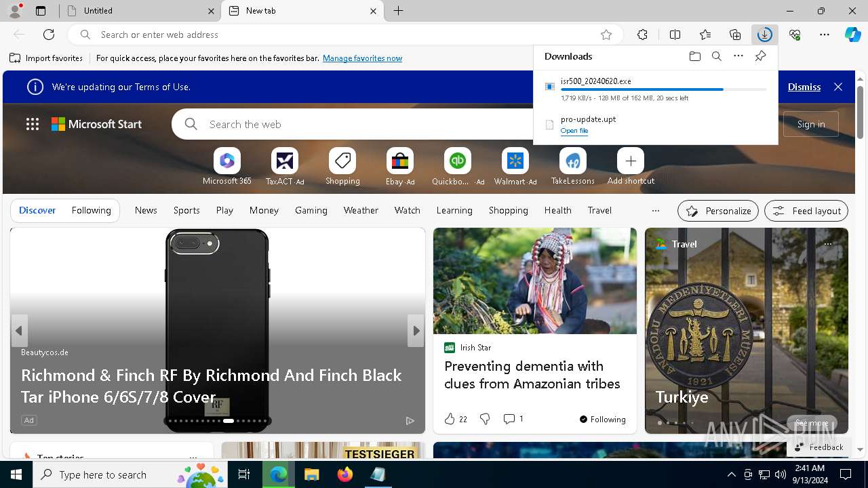Open downloads folder icon

694,56
